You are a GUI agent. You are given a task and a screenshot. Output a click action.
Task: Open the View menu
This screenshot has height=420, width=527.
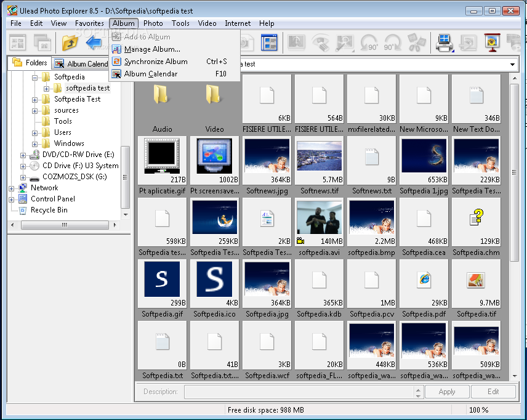point(58,23)
